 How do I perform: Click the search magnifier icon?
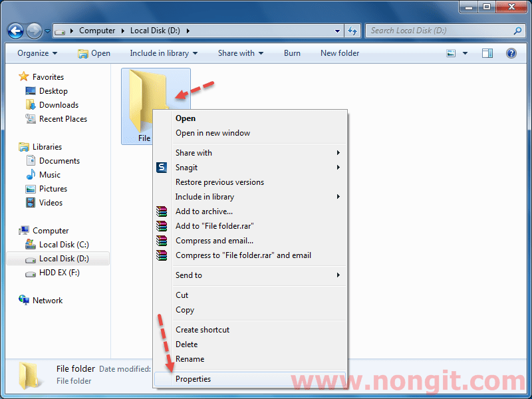click(x=517, y=31)
